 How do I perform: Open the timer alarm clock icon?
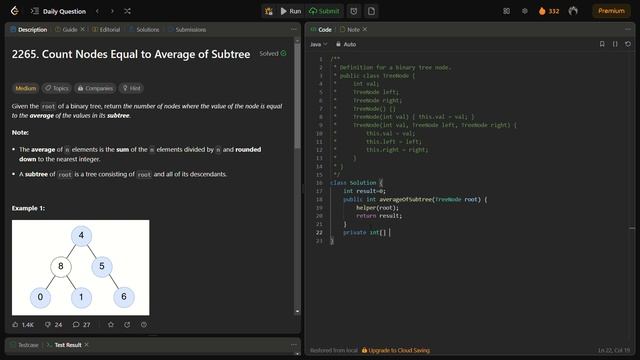[354, 11]
